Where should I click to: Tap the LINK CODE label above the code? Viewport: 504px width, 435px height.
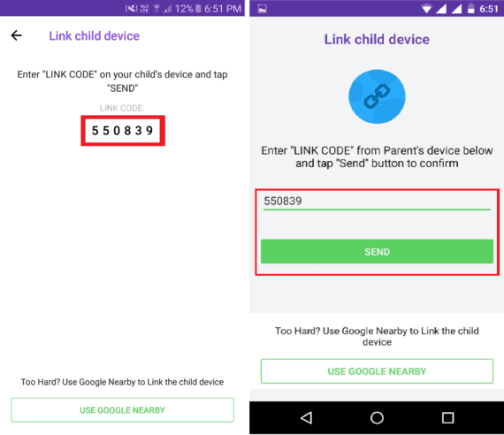click(122, 108)
